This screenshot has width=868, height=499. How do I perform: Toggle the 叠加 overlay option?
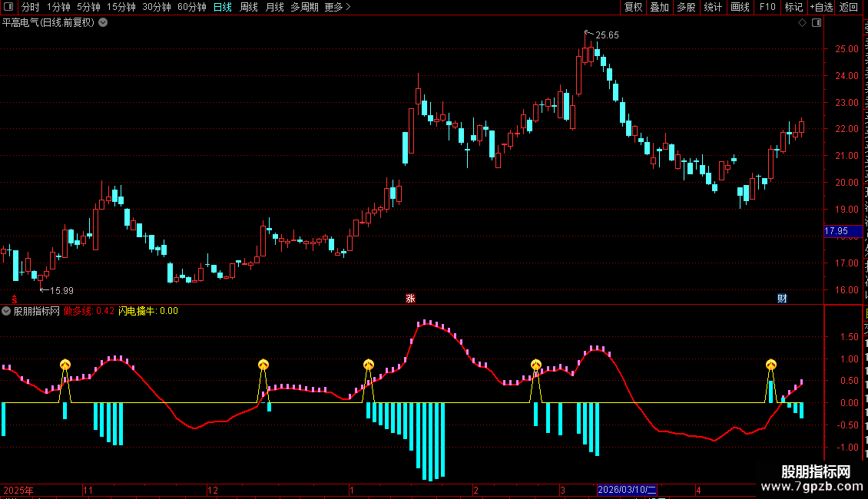coord(659,7)
